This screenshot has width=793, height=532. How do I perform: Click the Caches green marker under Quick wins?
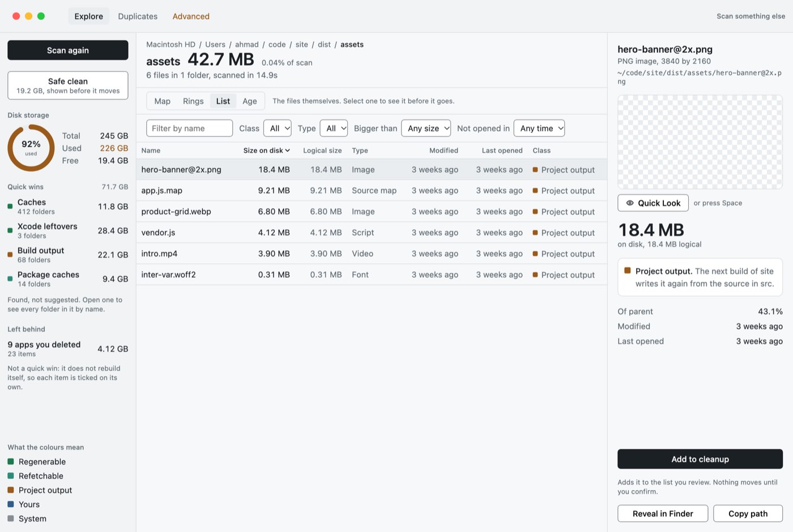click(10, 207)
